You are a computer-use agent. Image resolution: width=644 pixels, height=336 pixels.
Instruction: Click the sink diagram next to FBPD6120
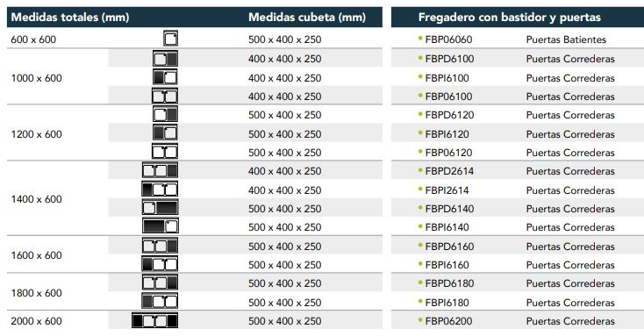[x=165, y=114]
